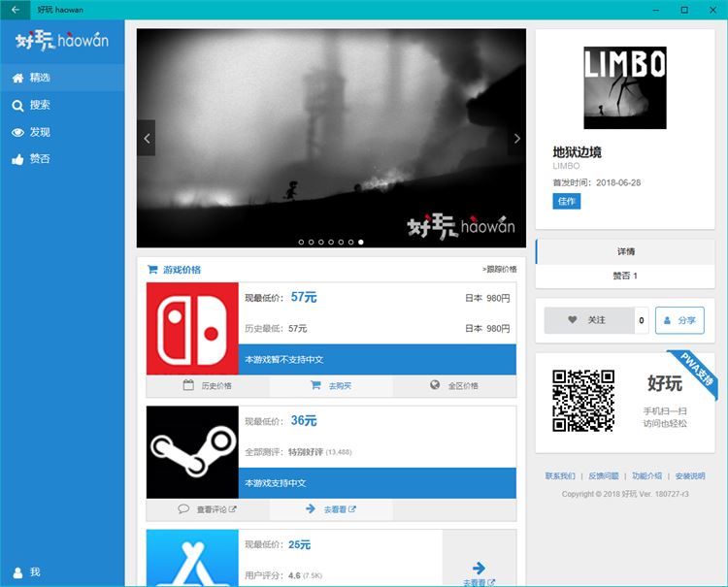The height and width of the screenshot is (587, 728).
Task: Show next carousel image with right arrow
Action: [x=516, y=139]
